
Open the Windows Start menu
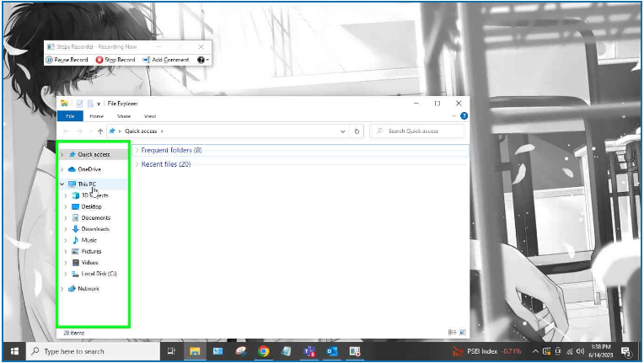(x=14, y=351)
